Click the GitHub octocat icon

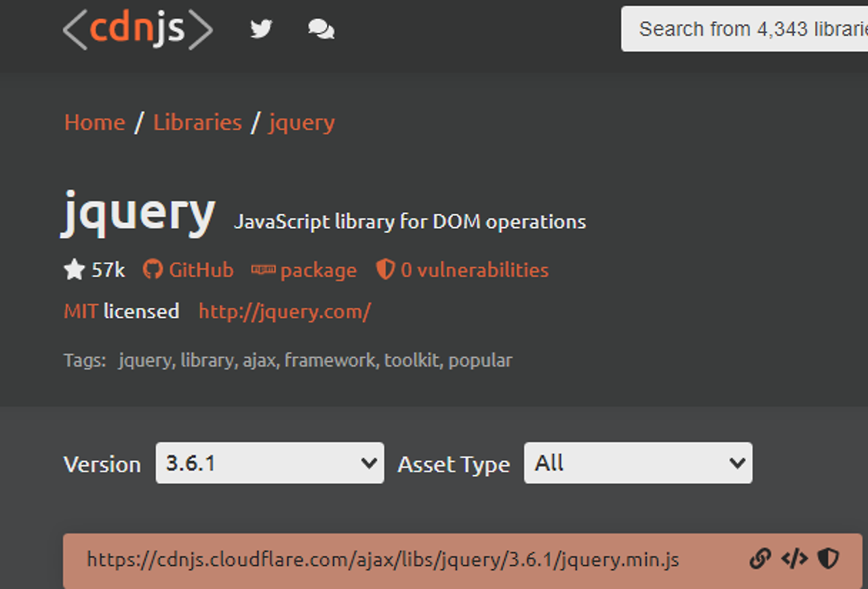tap(153, 270)
